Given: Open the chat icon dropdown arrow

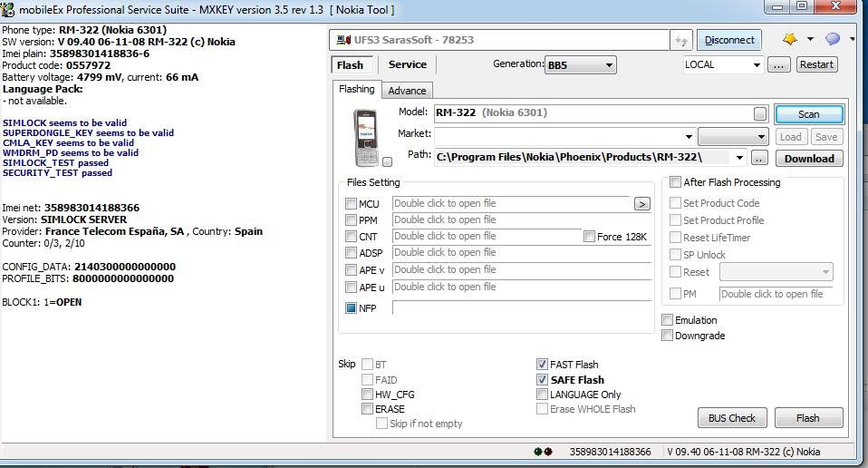Looking at the screenshot, I should (853, 39).
